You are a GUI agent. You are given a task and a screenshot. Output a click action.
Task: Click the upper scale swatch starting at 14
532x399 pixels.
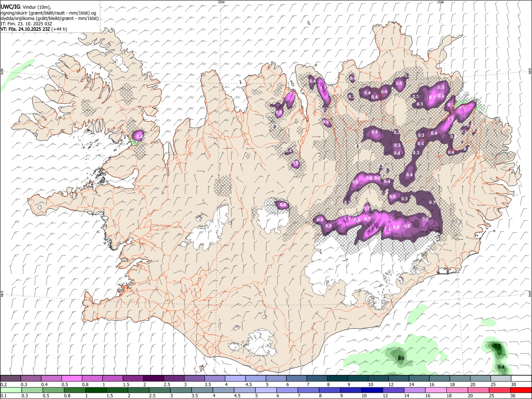coord(419,378)
